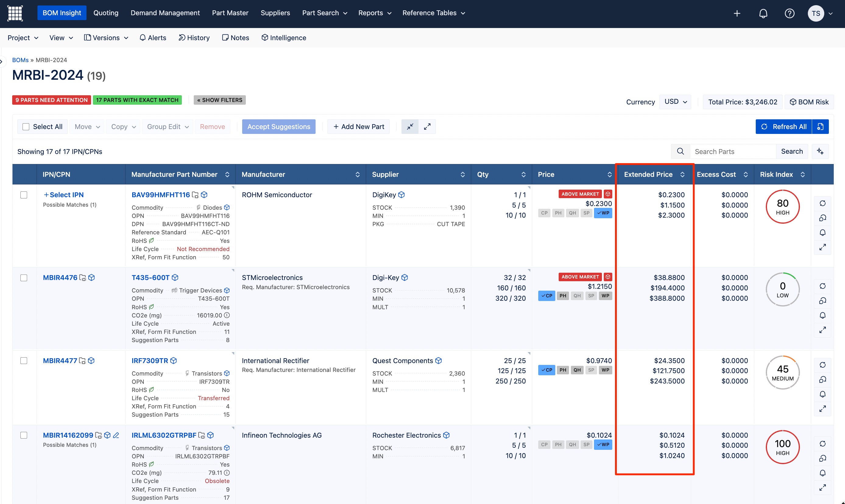Open the View dropdown

click(61, 38)
